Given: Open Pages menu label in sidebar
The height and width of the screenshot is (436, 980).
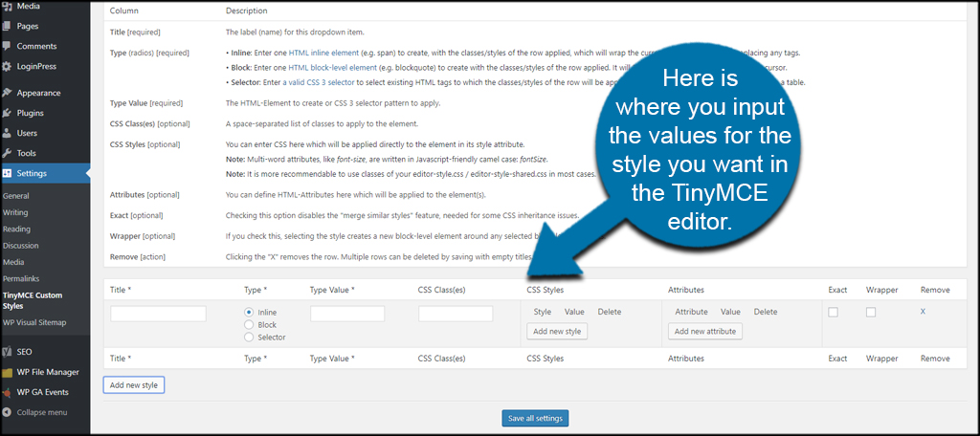Looking at the screenshot, I should point(28,26).
